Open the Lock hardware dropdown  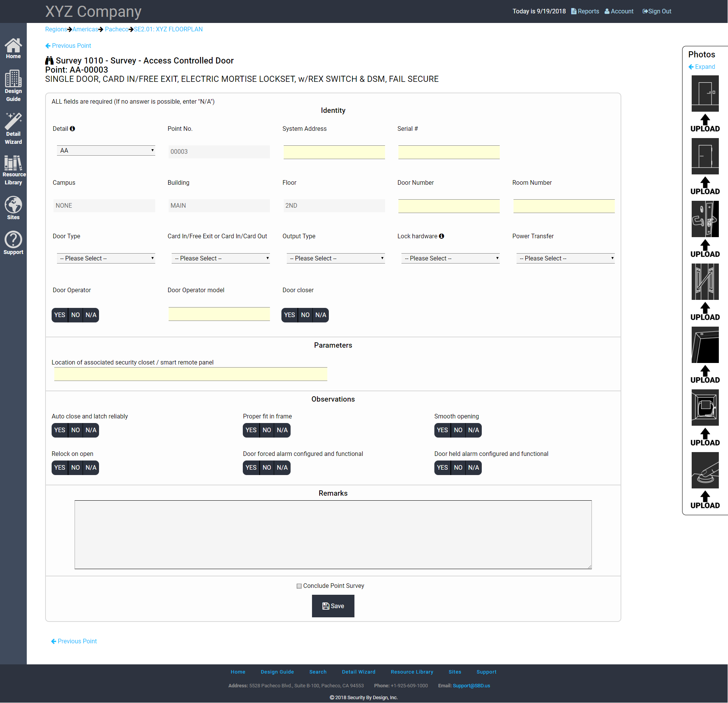450,259
